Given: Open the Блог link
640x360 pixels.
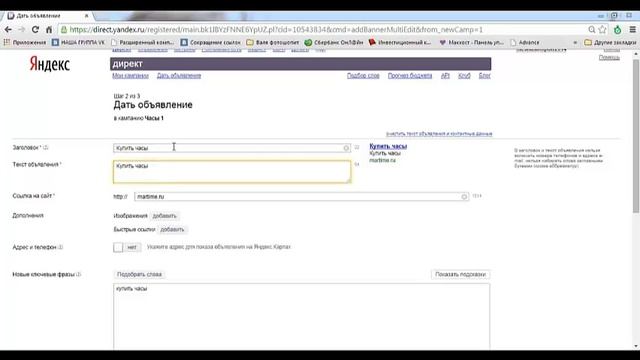Looking at the screenshot, I should tap(484, 76).
